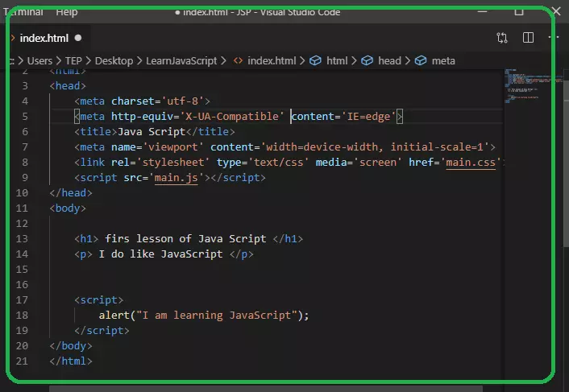Click line number 21 in gutter
The image size is (569, 392).
22,361
